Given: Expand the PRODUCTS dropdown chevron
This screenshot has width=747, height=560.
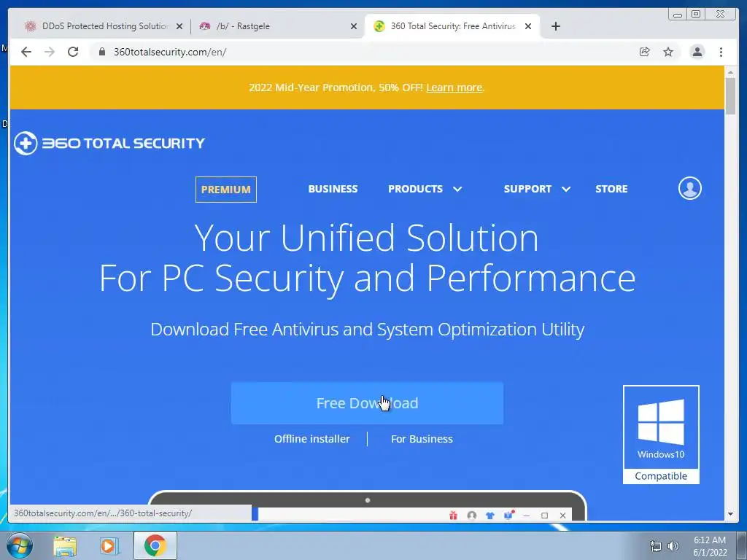Looking at the screenshot, I should click(x=457, y=189).
